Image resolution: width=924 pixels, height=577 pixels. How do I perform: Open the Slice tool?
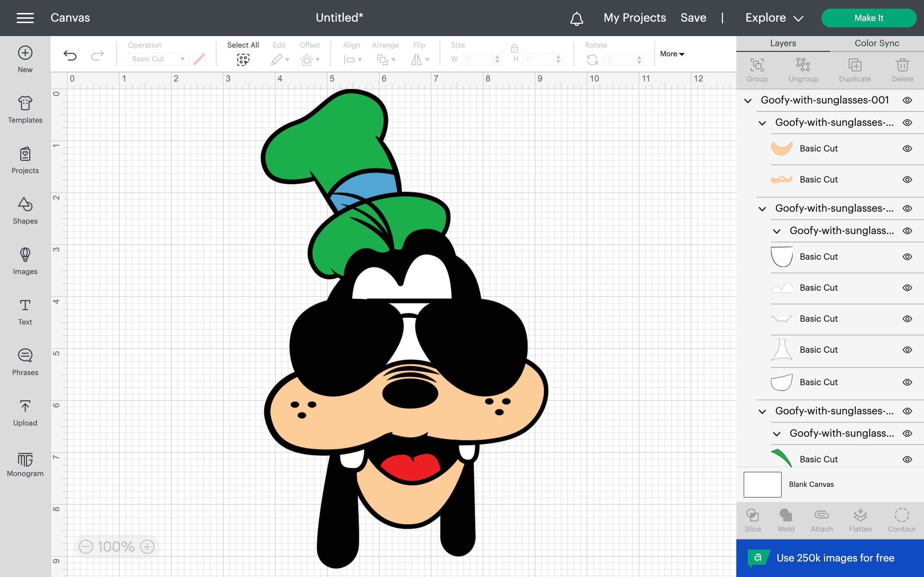coord(752,519)
